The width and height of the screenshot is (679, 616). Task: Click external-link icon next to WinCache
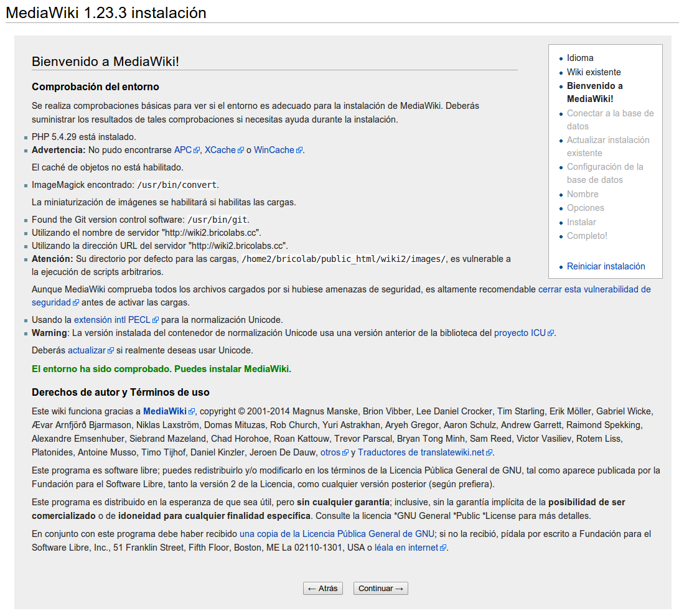pyautogui.click(x=299, y=150)
